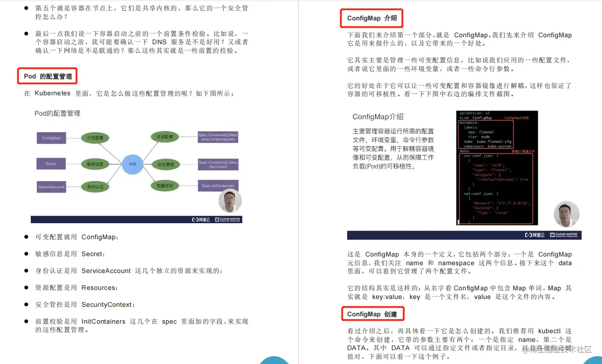
Task: Click the 阿里云 logo on the ConfigMap slide
Action: (x=535, y=235)
